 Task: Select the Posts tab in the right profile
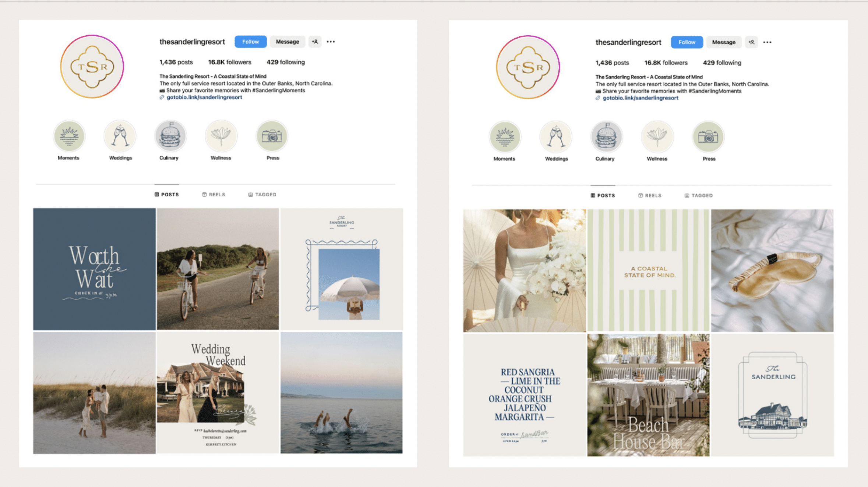603,196
